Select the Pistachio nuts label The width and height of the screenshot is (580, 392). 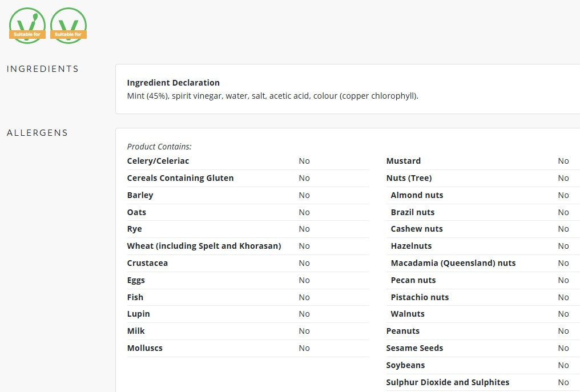tap(420, 297)
